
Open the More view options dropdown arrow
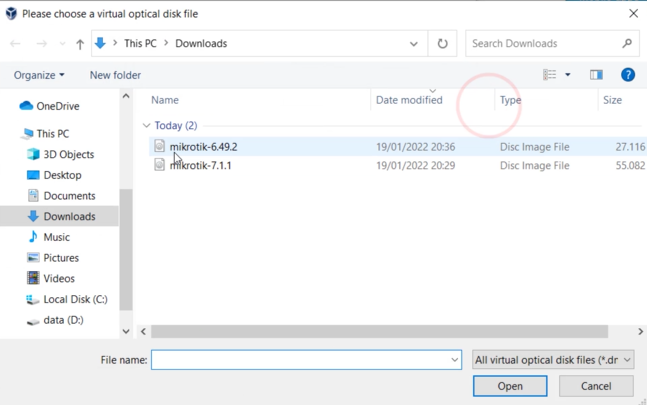(x=568, y=75)
